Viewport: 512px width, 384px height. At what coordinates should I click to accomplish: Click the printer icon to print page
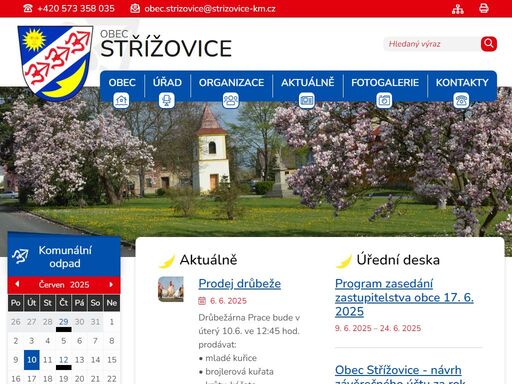(x=484, y=8)
